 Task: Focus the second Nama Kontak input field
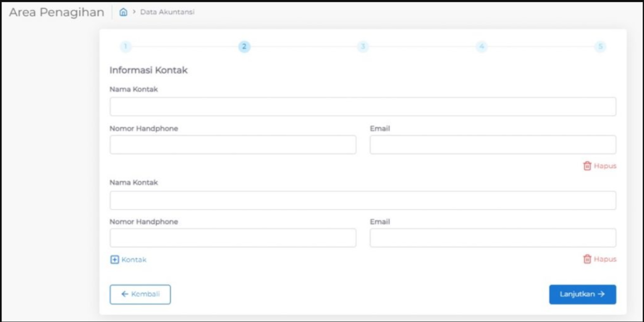tap(363, 200)
